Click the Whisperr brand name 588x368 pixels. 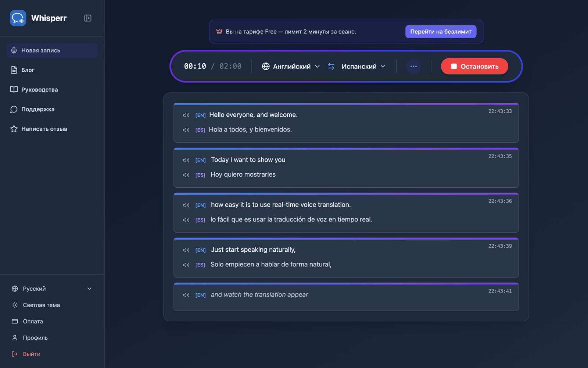(49, 18)
